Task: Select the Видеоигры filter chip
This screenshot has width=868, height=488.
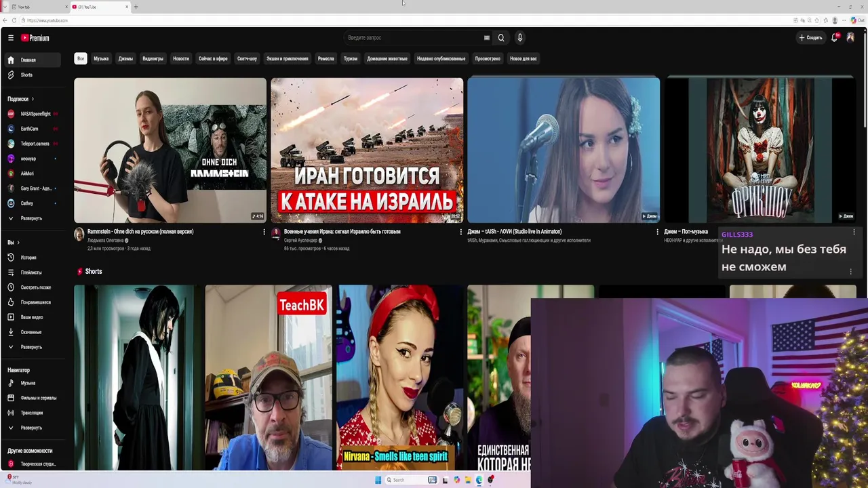Action: (153, 58)
